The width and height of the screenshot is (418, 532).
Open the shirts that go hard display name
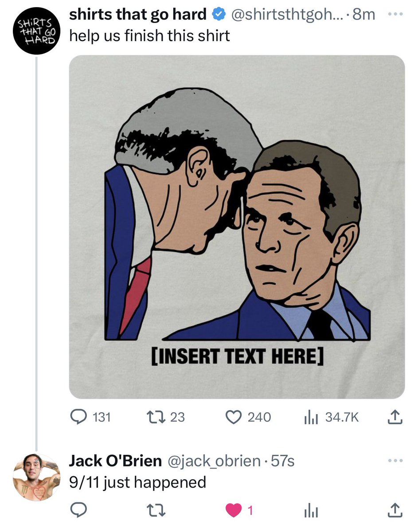[138, 15]
